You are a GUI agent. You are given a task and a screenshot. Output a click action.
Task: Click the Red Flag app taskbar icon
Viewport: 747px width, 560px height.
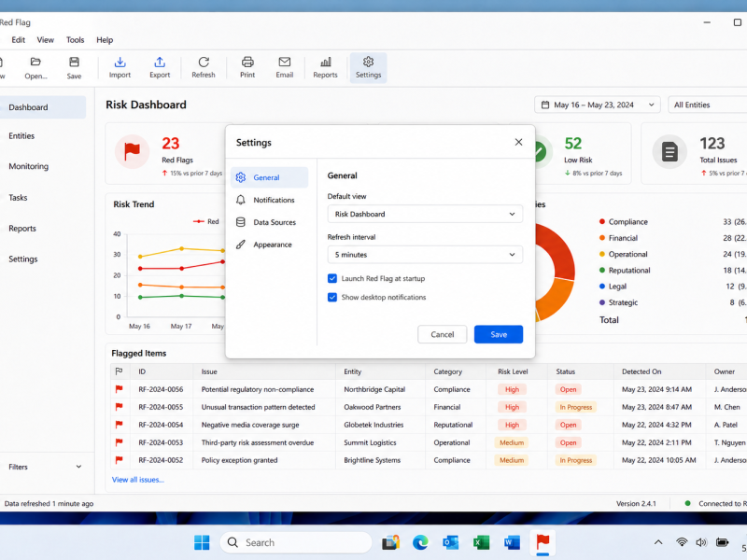543,542
